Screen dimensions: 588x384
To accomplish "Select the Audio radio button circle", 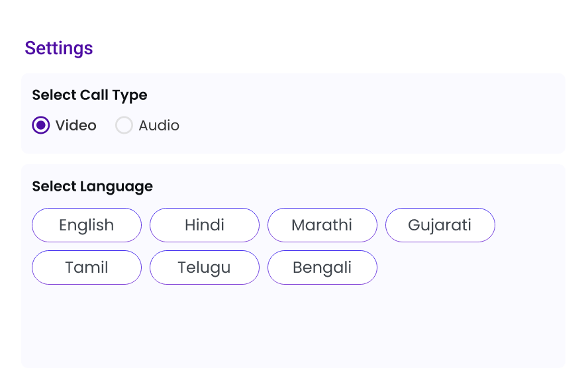I will coord(124,125).
